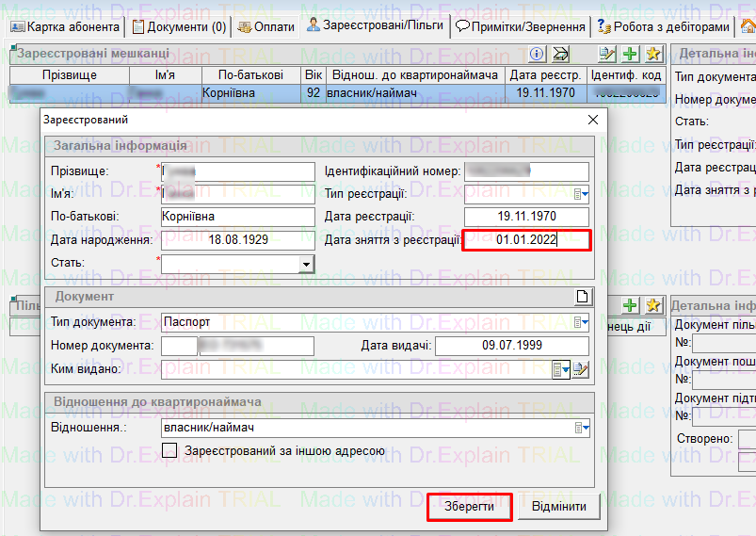The image size is (756, 536).
Task: Click the Дата народження field
Action: tap(237, 240)
